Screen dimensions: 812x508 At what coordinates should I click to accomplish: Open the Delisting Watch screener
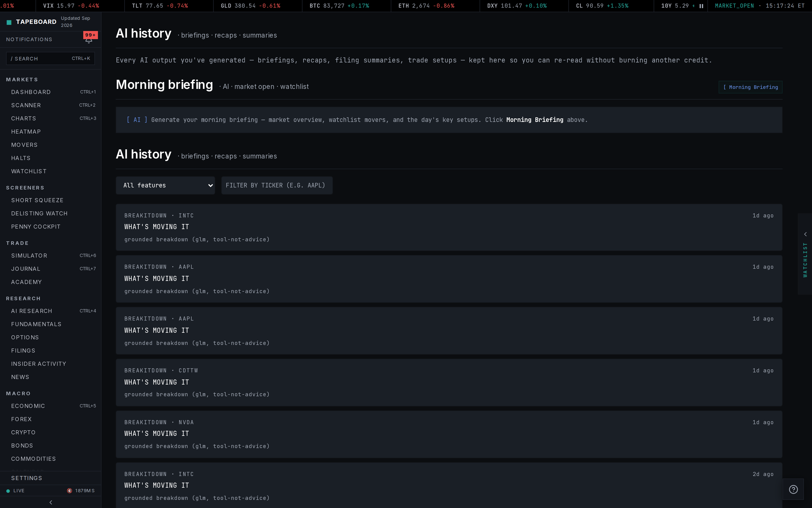tap(51, 213)
